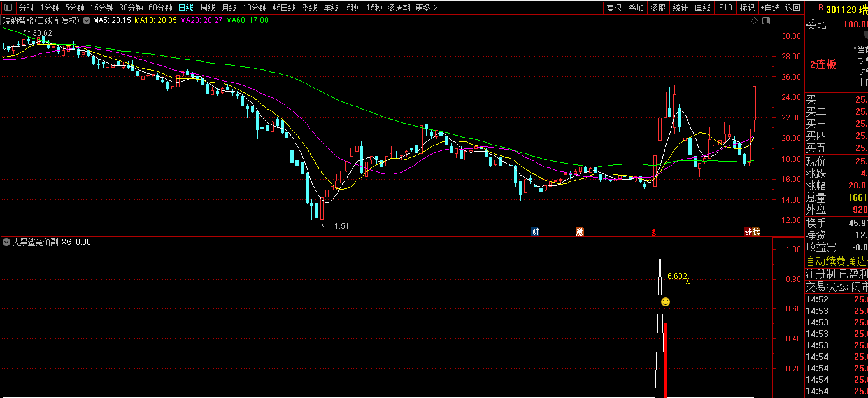Image resolution: width=868 pixels, height=398 pixels.
Task: Click the red S signal marker
Action: tap(653, 232)
